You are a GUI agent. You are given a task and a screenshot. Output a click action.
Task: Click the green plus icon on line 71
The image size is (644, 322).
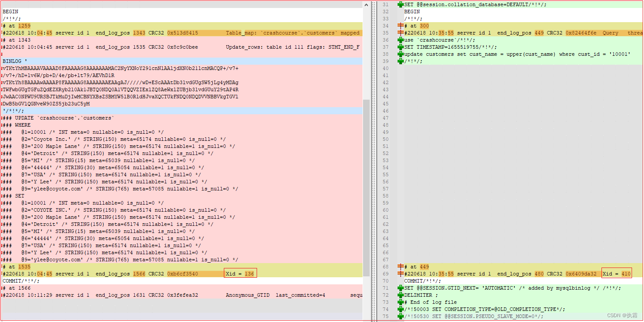(x=401, y=288)
